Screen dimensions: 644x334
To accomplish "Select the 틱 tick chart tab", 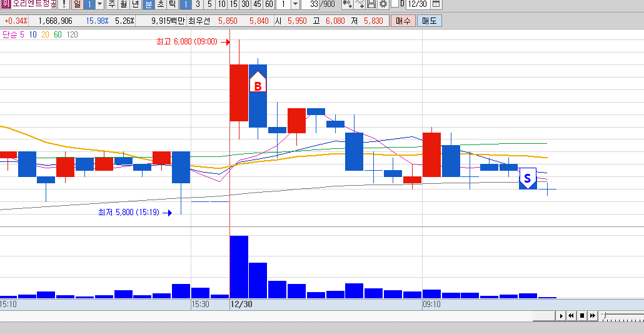I will click(173, 4).
